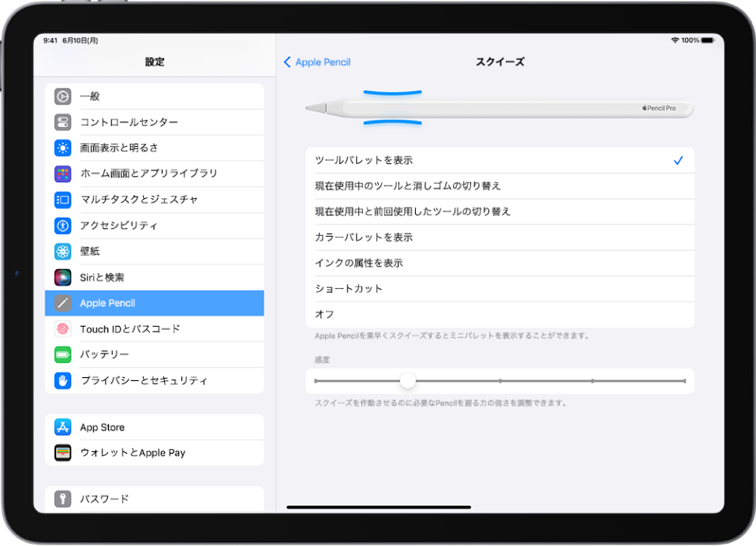756x546 pixels.
Task: Open Siriと検索 settings row
Action: click(155, 277)
